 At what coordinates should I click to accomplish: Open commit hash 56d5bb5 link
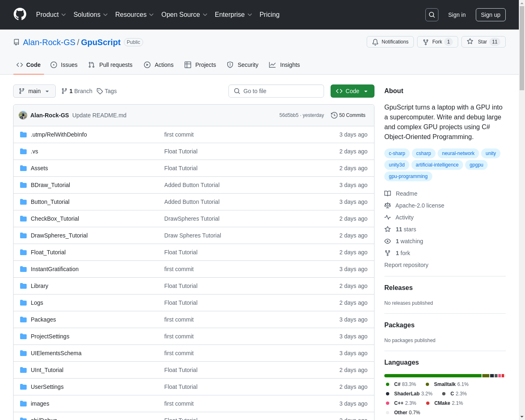[x=289, y=115]
